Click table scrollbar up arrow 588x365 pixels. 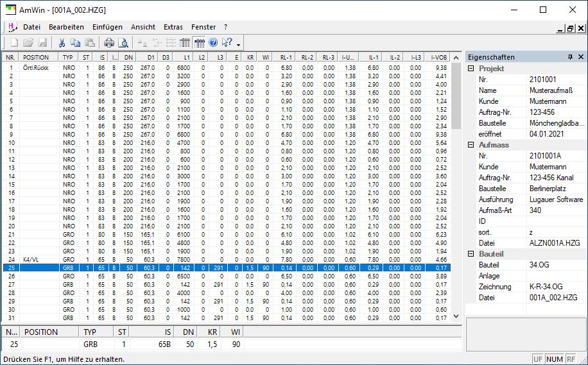[x=456, y=58]
